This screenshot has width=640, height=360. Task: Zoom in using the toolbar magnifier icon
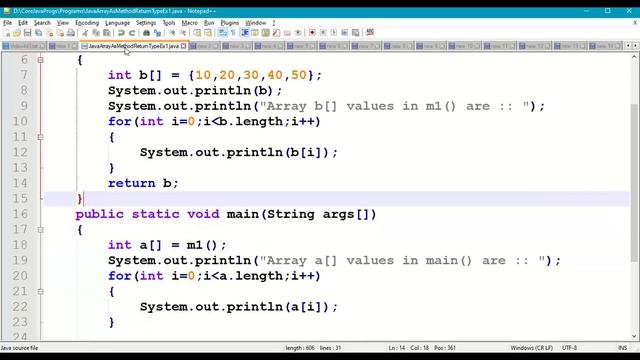(x=172, y=33)
